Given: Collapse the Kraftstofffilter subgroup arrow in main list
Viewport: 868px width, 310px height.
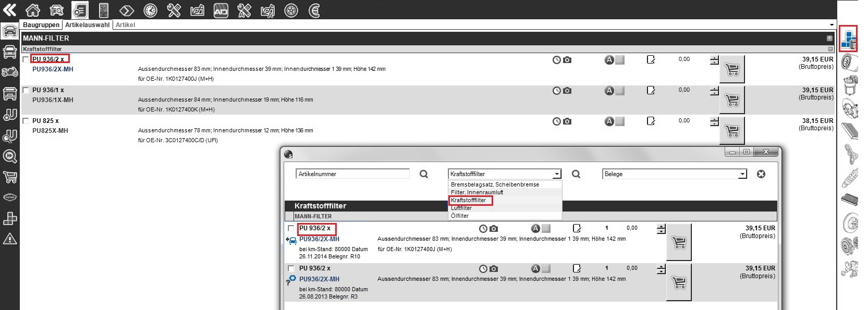Looking at the screenshot, I should [x=830, y=49].
